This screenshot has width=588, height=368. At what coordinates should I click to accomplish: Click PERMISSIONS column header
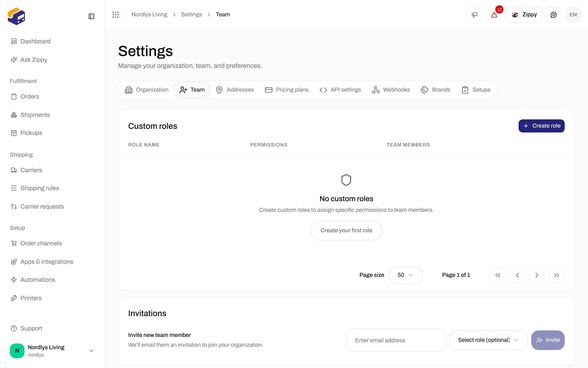point(269,145)
